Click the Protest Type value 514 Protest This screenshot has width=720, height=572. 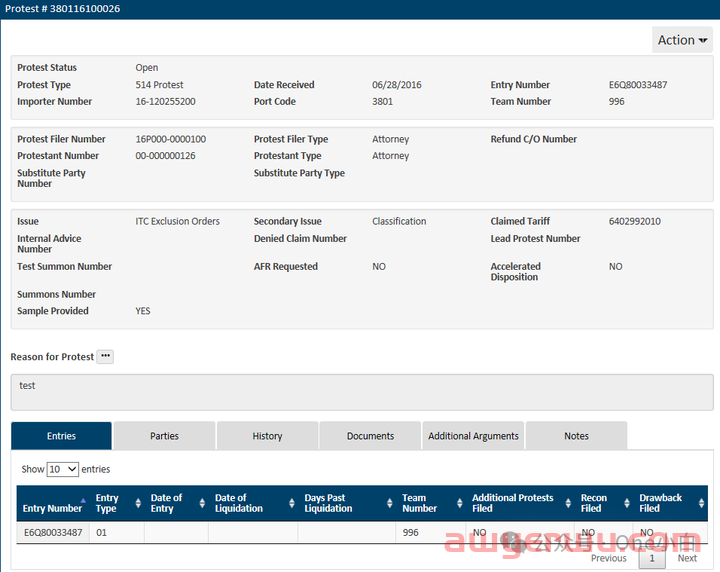159,84
